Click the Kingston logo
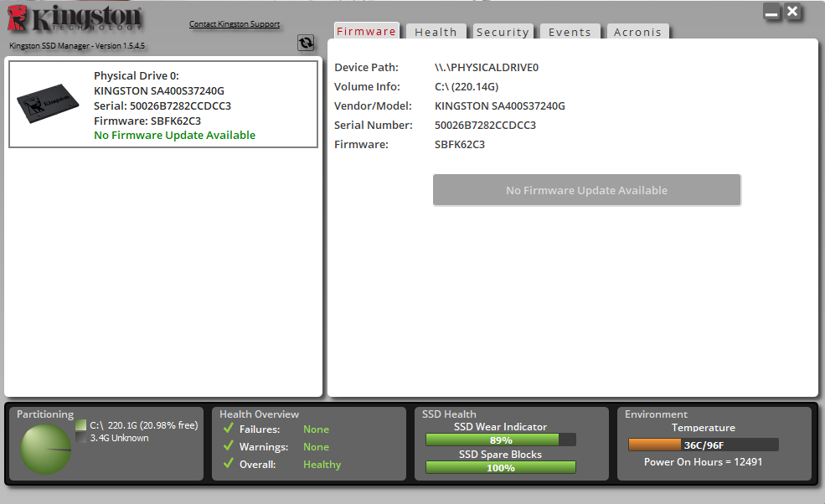The image size is (825, 504). 75,18
